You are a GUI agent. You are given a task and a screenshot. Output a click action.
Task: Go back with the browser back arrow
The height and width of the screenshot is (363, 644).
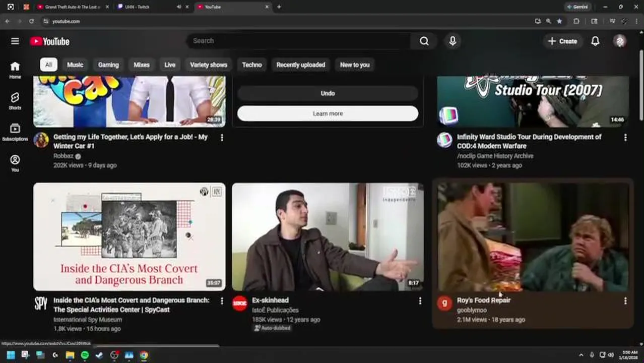pos(7,21)
